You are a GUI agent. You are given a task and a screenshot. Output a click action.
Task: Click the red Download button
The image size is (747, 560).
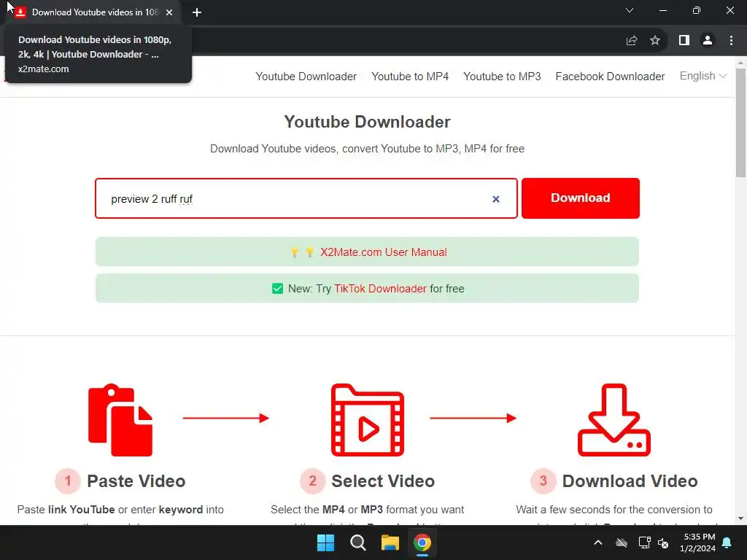point(580,198)
